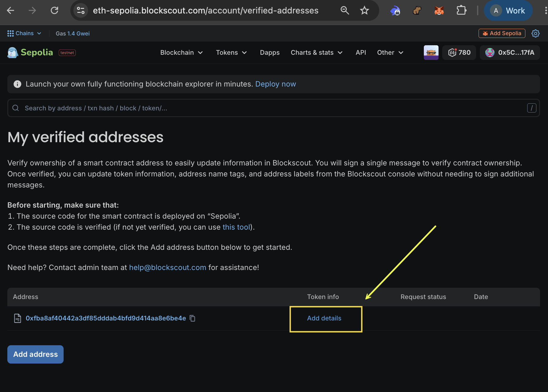Bookmark this page with the star icon
The width and height of the screenshot is (548, 392).
(x=365, y=11)
